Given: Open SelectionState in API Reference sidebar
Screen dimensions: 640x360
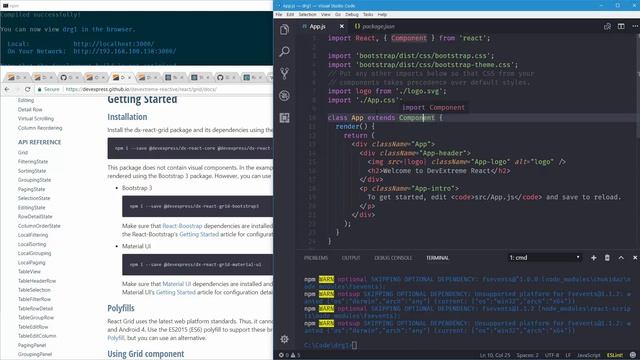Looking at the screenshot, I should tap(34, 198).
